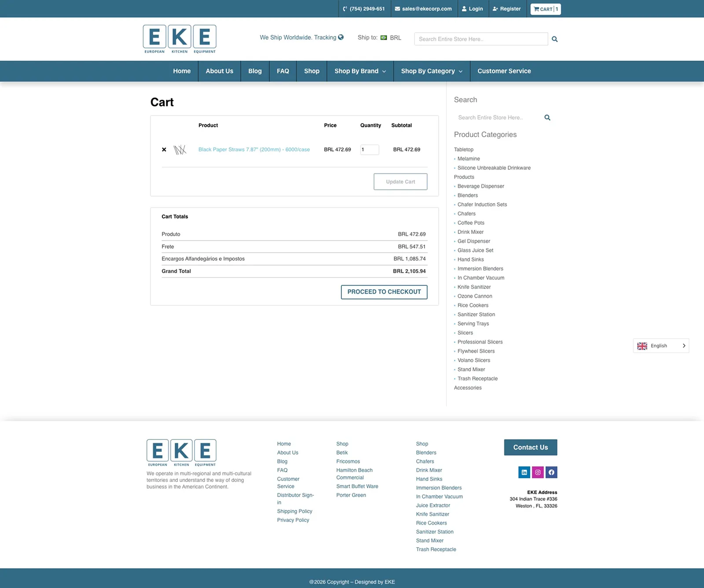
Task: Open the Melamine category
Action: [469, 159]
